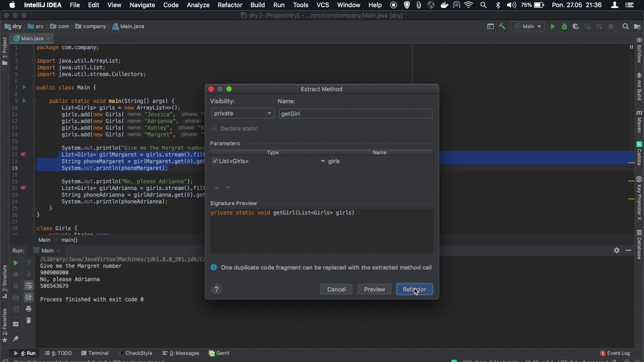644x362 pixels.
Task: Open Search Everywhere magnifier in the IDE toolbar
Action: 625,27
